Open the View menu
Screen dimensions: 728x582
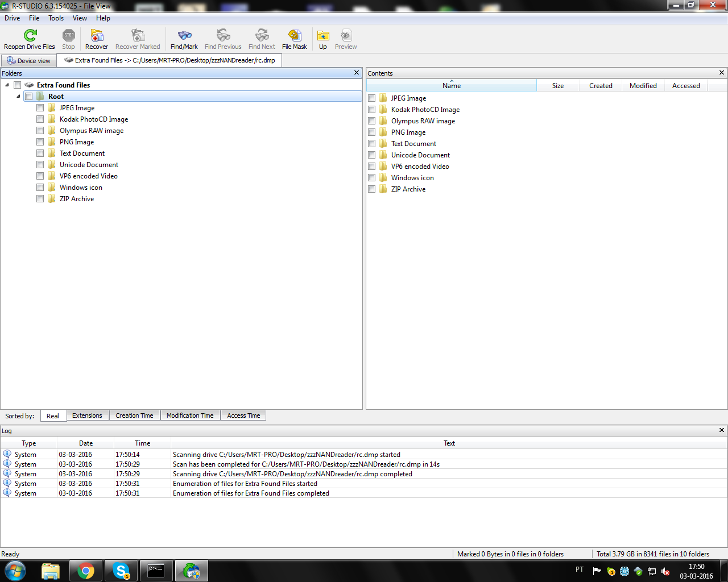80,18
